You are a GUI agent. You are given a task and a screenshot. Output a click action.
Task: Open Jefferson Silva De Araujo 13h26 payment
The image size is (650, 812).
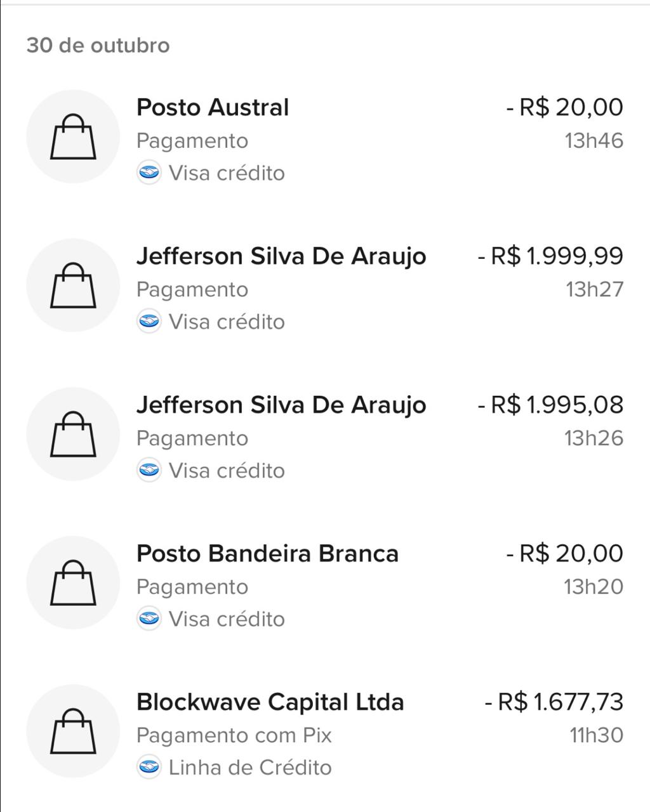tap(281, 405)
